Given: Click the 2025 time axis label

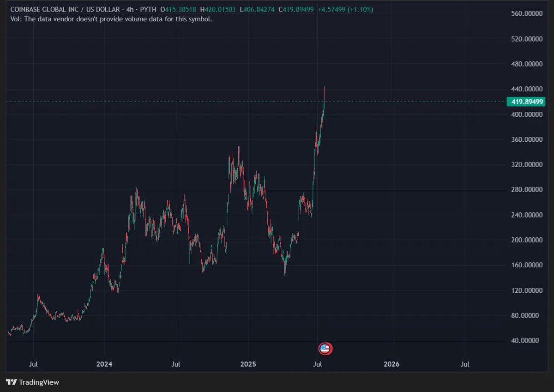Looking at the screenshot, I should click(x=248, y=364).
